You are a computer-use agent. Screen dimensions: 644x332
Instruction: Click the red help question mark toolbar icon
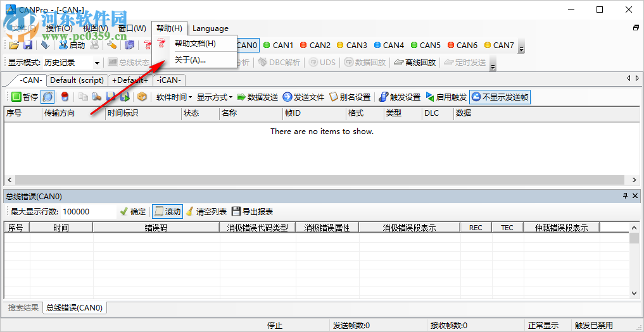point(147,46)
